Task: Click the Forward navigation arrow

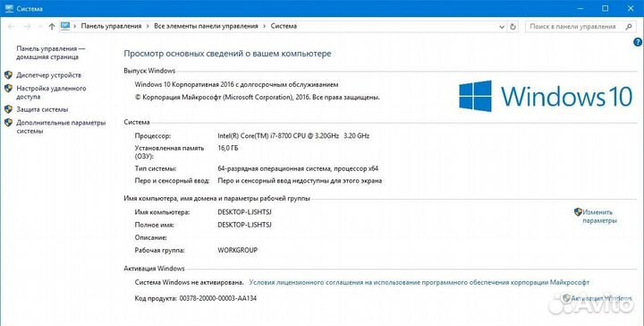Action: coord(27,26)
